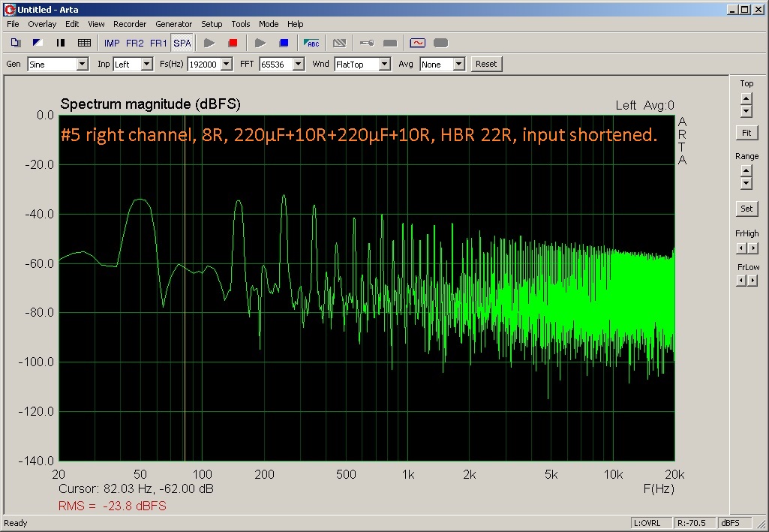769x532 pixels.
Task: Increase Range with the up arrow
Action: coord(746,170)
